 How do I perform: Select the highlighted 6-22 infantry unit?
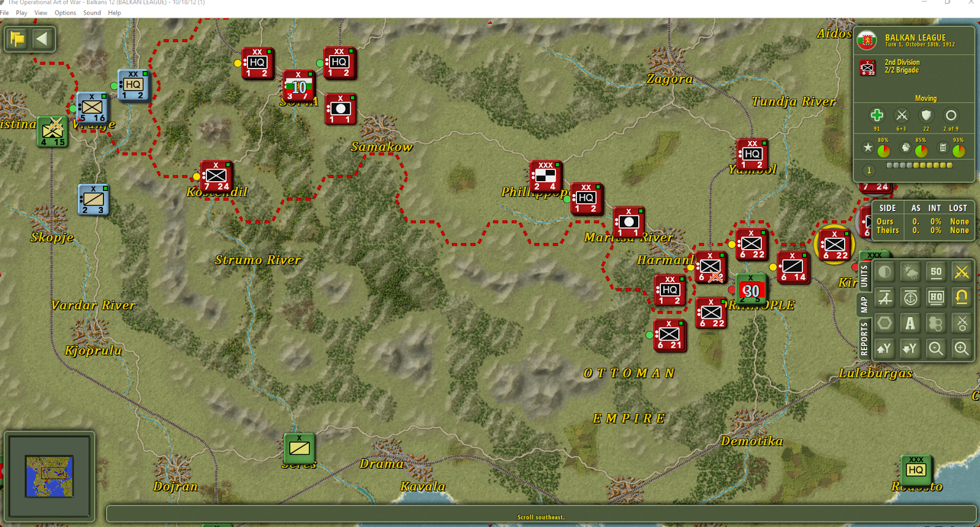(834, 245)
